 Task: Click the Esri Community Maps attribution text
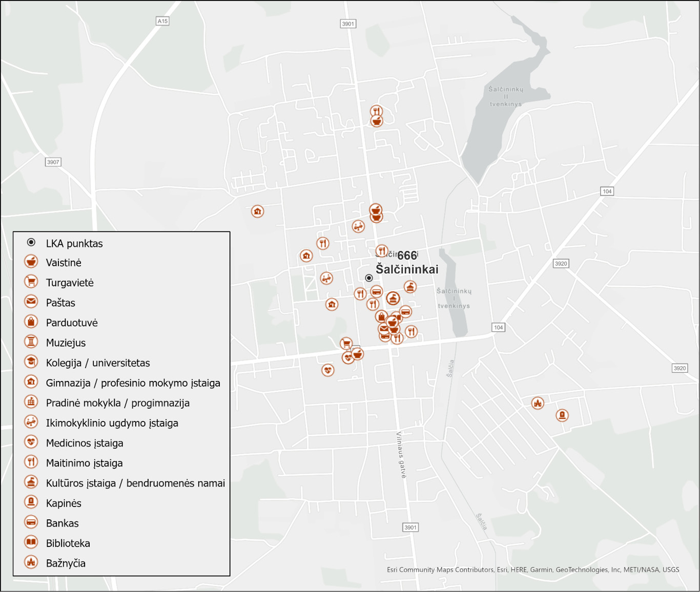533,569
